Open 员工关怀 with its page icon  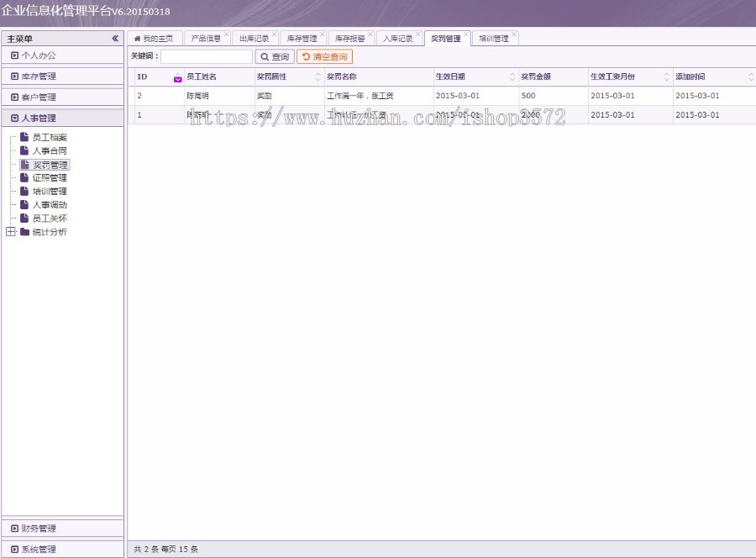[24, 218]
